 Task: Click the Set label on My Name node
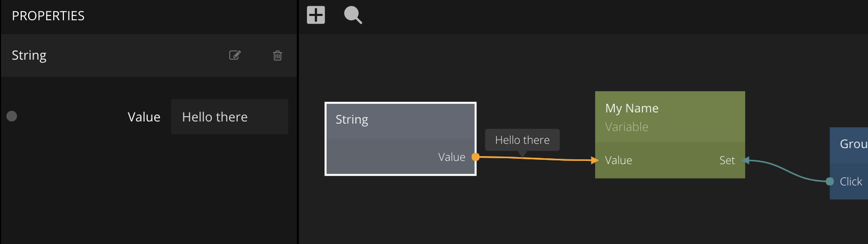(727, 160)
